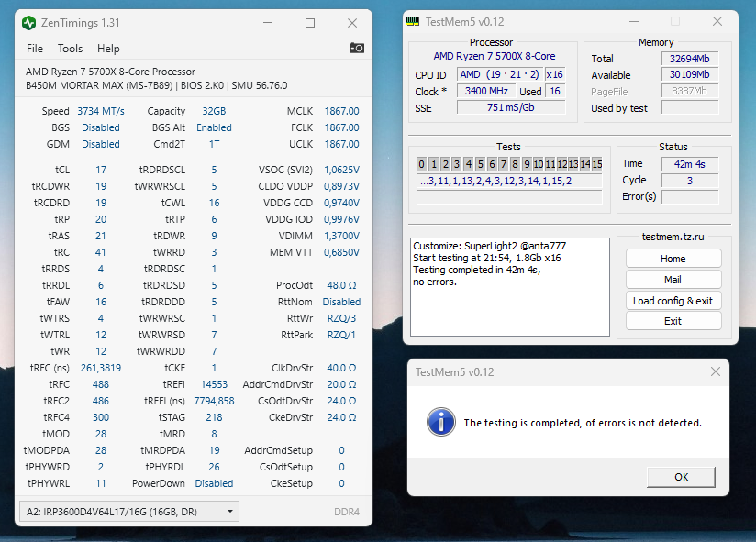Click the RttPark value RZQ/1

click(341, 335)
